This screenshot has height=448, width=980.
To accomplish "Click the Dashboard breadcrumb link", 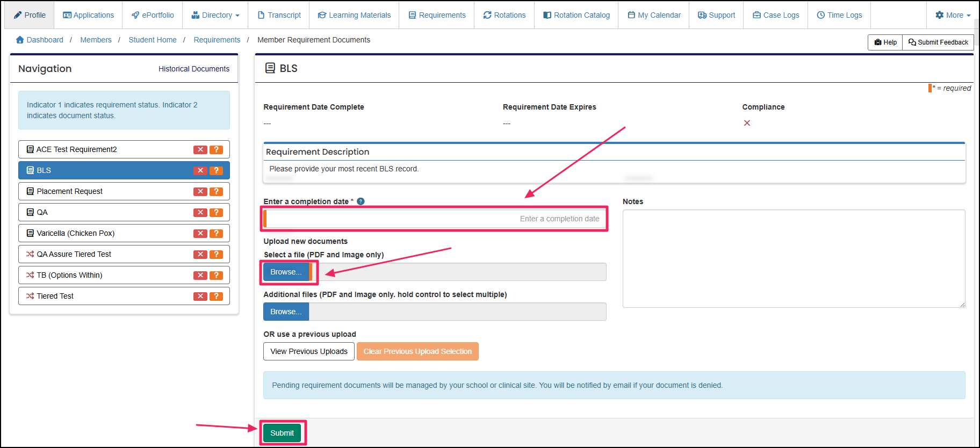I will (x=40, y=40).
